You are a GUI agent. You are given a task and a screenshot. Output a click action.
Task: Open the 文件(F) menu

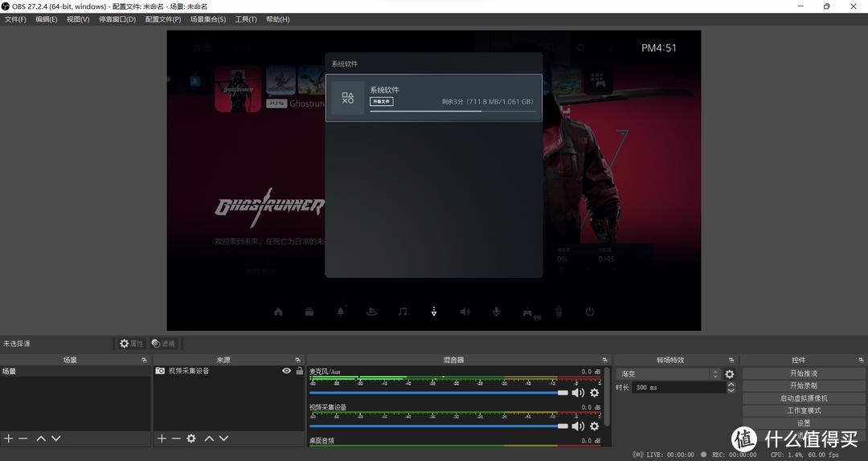[15, 19]
